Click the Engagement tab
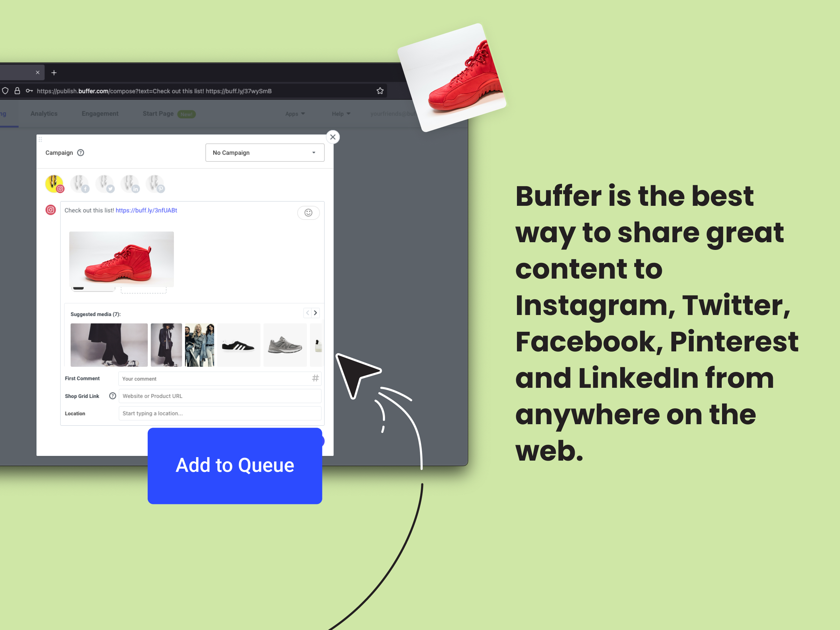Viewport: 840px width, 630px height. click(100, 114)
